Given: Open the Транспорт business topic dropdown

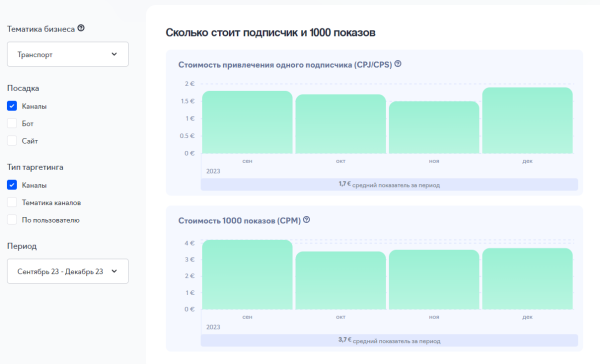Looking at the screenshot, I should tap(68, 54).
